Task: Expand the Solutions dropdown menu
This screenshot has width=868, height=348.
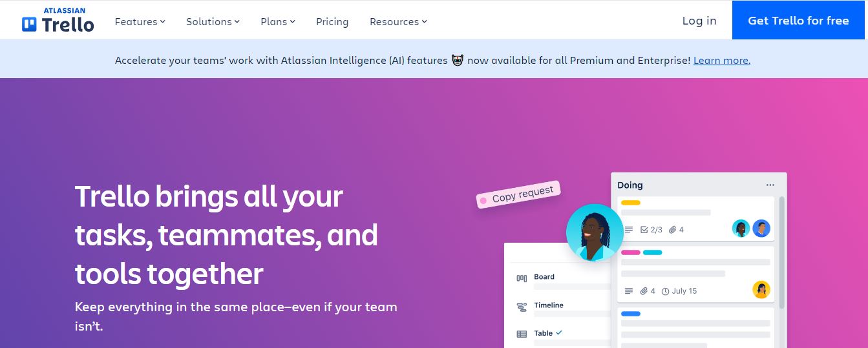Action: click(x=213, y=21)
